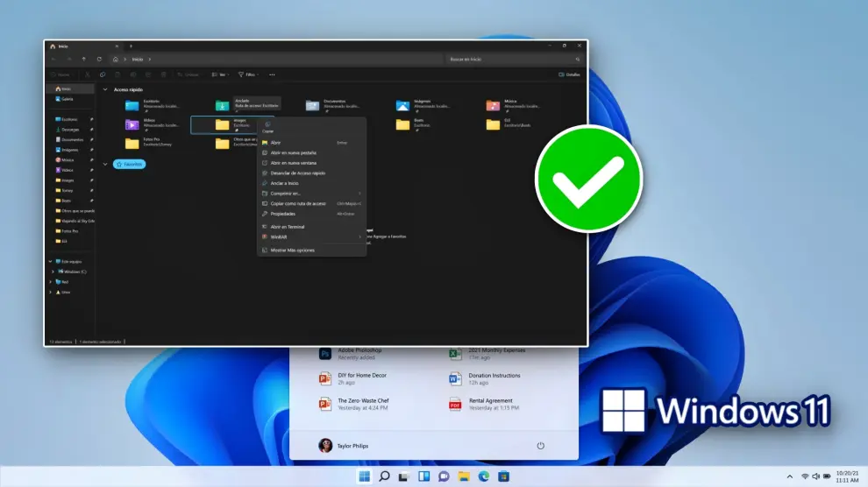Toggle the Detalles pane button

tap(569, 74)
